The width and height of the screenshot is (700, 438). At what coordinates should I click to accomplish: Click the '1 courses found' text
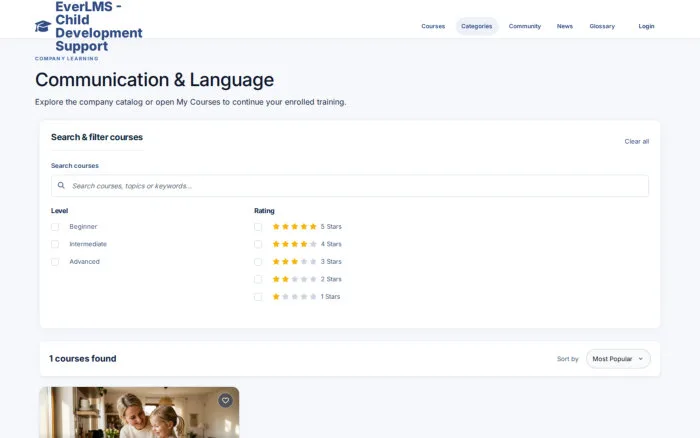(83, 359)
